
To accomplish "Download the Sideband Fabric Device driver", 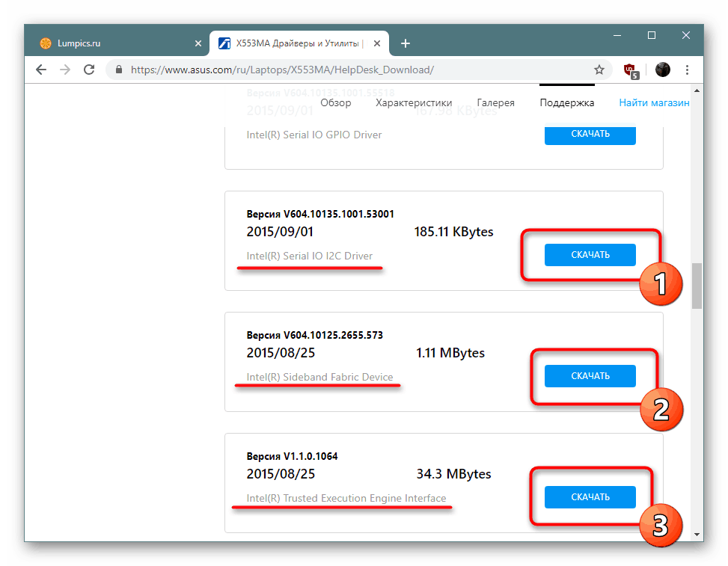I will pos(590,376).
